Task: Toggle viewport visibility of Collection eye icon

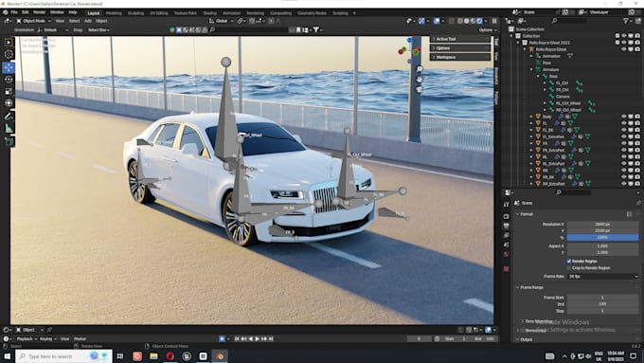Action: pos(624,36)
